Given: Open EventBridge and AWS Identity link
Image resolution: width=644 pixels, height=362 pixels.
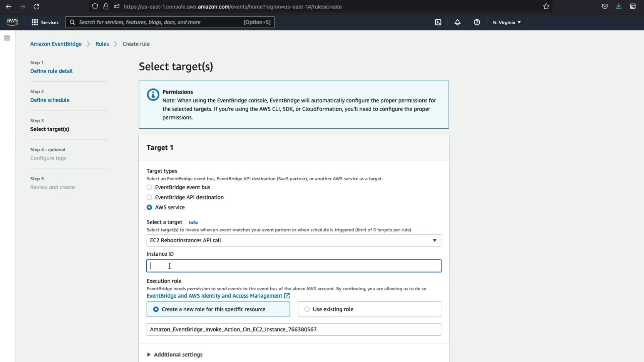Looking at the screenshot, I should point(215,296).
